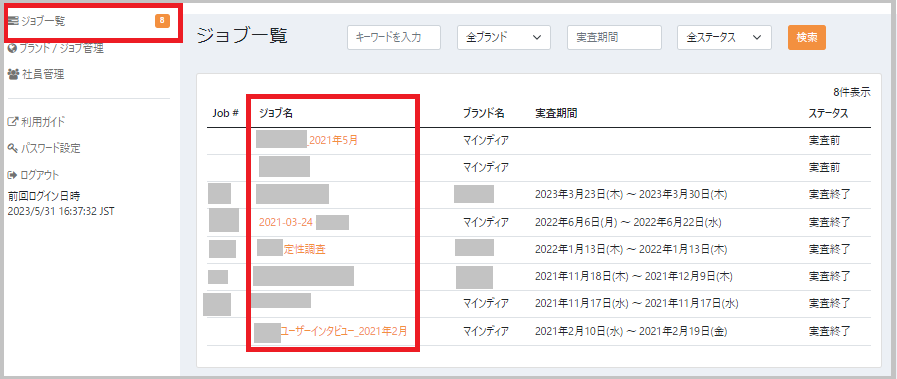Image resolution: width=897 pixels, height=379 pixels.
Task: Click the ブランド名 column header
Action: click(483, 113)
